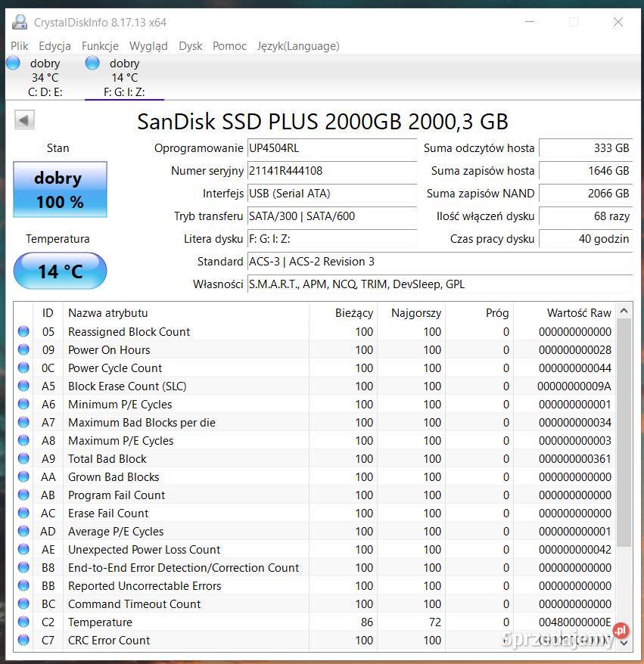Open the Pomoc menu
644x664 pixels.
point(229,45)
